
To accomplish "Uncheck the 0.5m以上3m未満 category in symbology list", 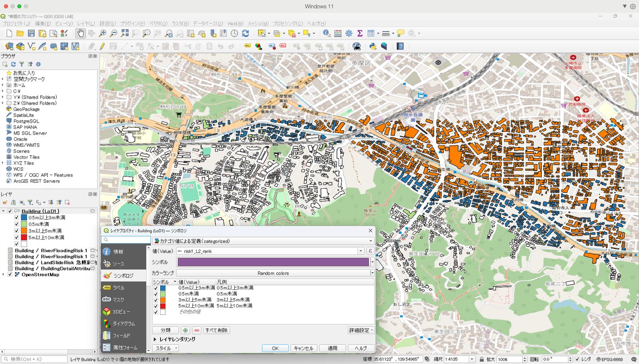I will point(156,288).
